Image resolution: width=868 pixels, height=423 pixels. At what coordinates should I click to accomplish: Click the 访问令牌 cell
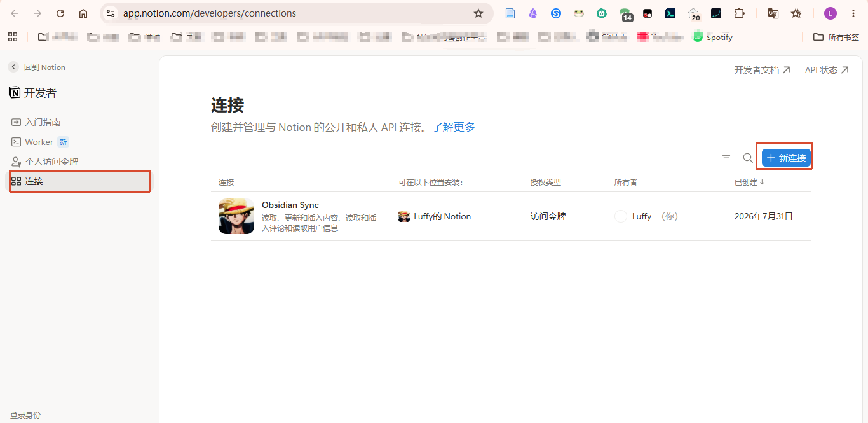pyautogui.click(x=548, y=216)
